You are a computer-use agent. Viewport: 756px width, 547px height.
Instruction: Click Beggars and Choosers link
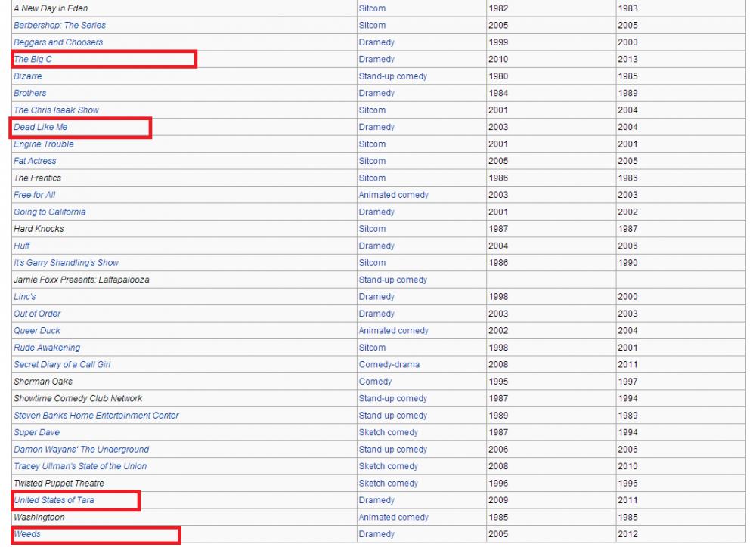(58, 42)
